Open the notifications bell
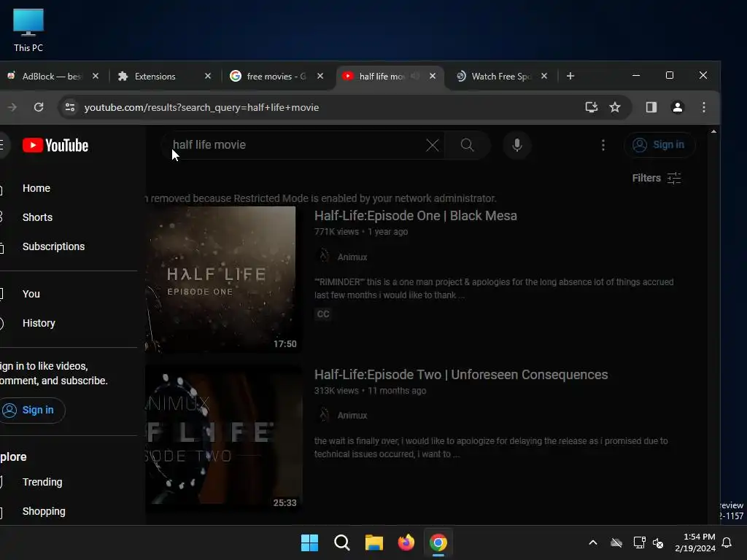Image resolution: width=747 pixels, height=560 pixels. click(727, 542)
